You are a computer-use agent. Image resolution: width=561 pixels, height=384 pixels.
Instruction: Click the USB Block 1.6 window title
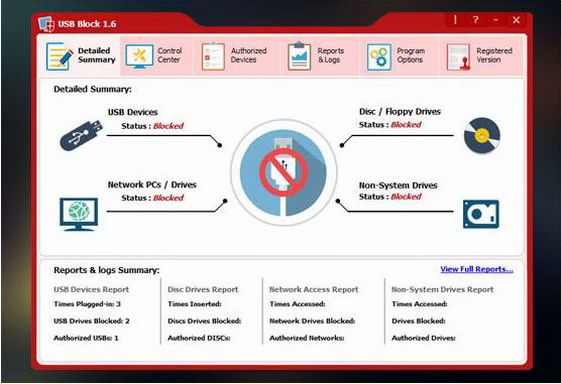coord(87,24)
